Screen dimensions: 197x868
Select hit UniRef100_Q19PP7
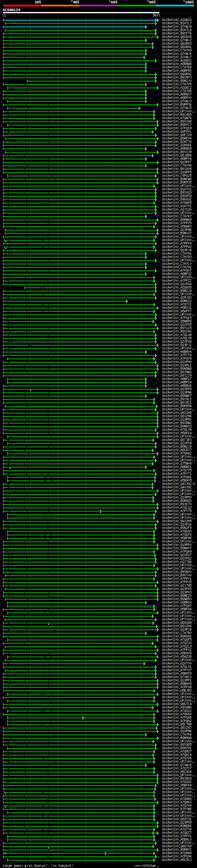click(177, 162)
